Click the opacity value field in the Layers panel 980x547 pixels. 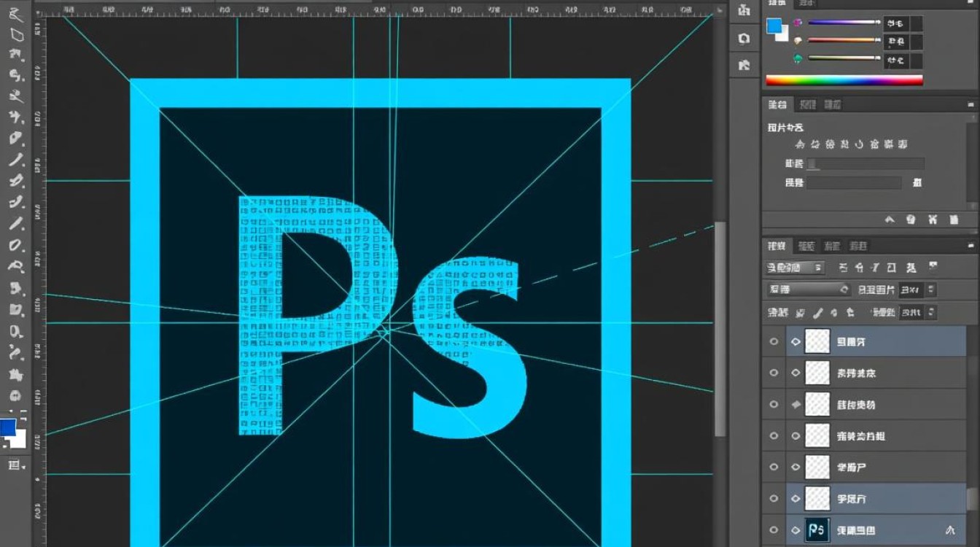pos(912,290)
